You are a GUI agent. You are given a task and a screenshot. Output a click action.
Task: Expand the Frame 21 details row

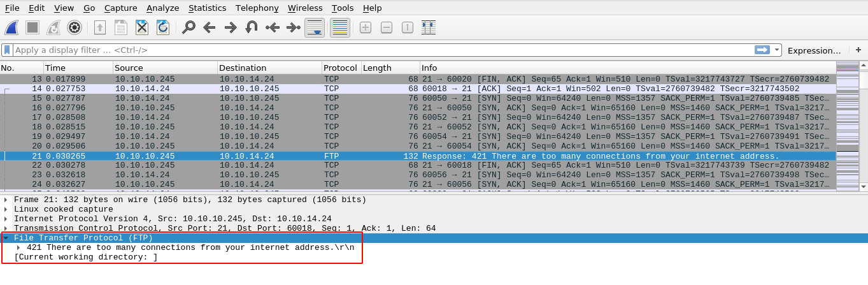(6, 200)
